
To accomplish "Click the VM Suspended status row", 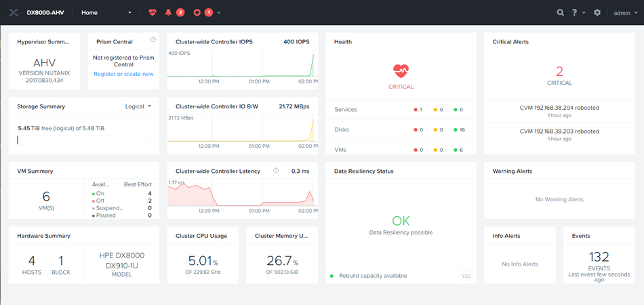I will 122,208.
